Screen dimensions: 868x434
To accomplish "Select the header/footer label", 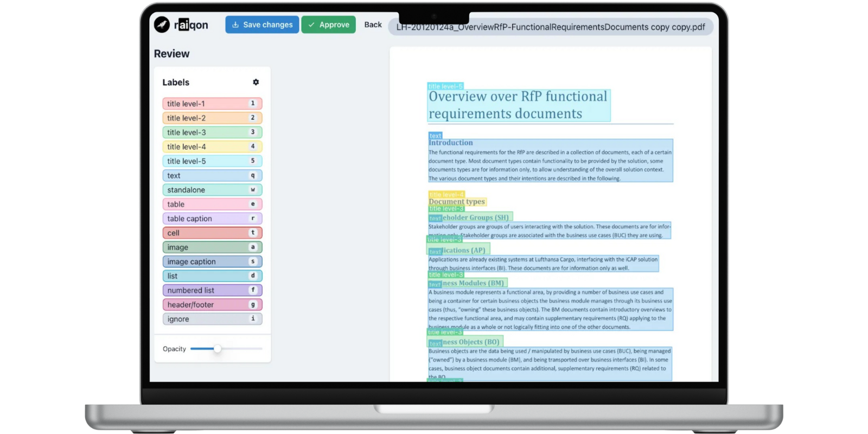I will (x=212, y=305).
